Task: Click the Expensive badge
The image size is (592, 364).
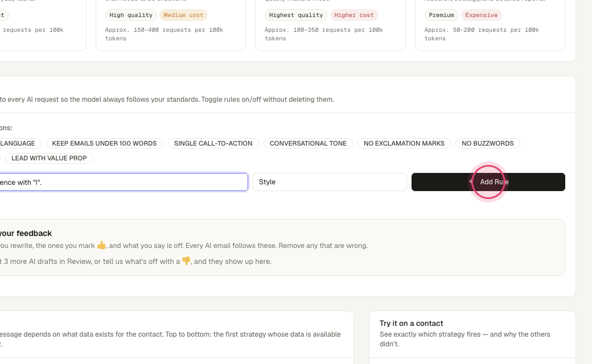Action: [x=482, y=15]
